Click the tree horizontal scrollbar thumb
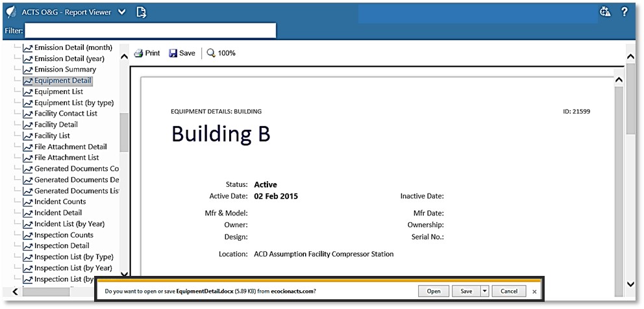Image resolution: width=644 pixels, height=309 pixels. pyautogui.click(x=46, y=291)
